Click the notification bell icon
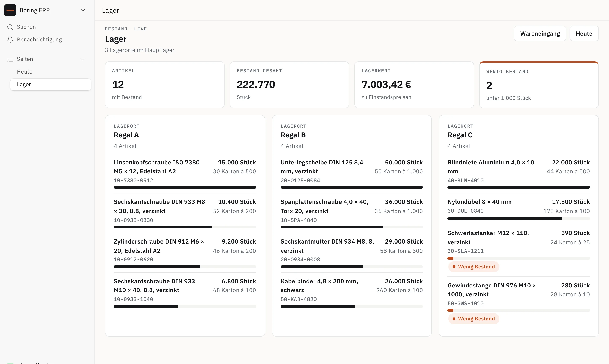Image resolution: width=609 pixels, height=364 pixels. coord(10,40)
